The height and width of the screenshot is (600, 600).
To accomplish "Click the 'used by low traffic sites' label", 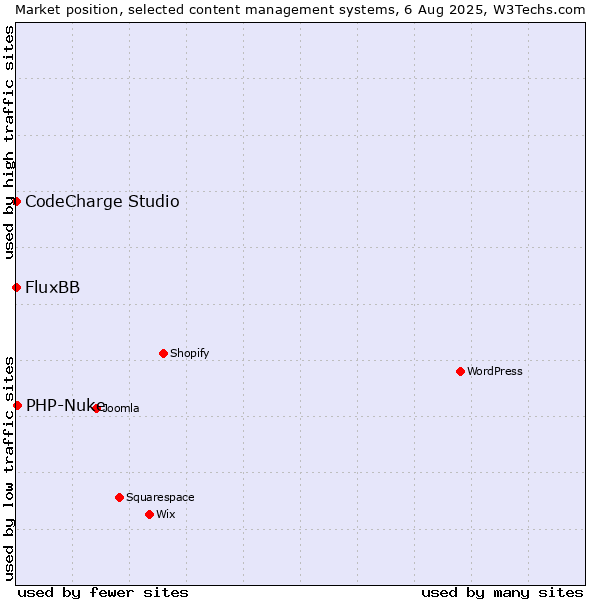I will coord(9,469).
